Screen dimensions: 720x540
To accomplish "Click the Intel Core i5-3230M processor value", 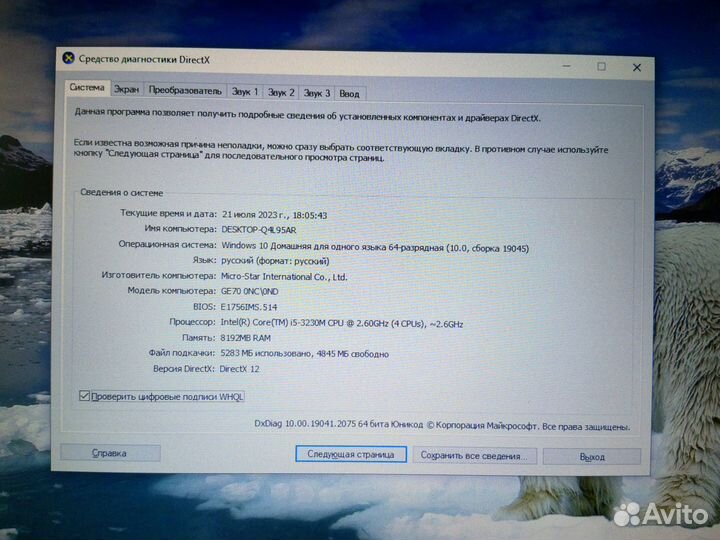I will click(x=342, y=323).
